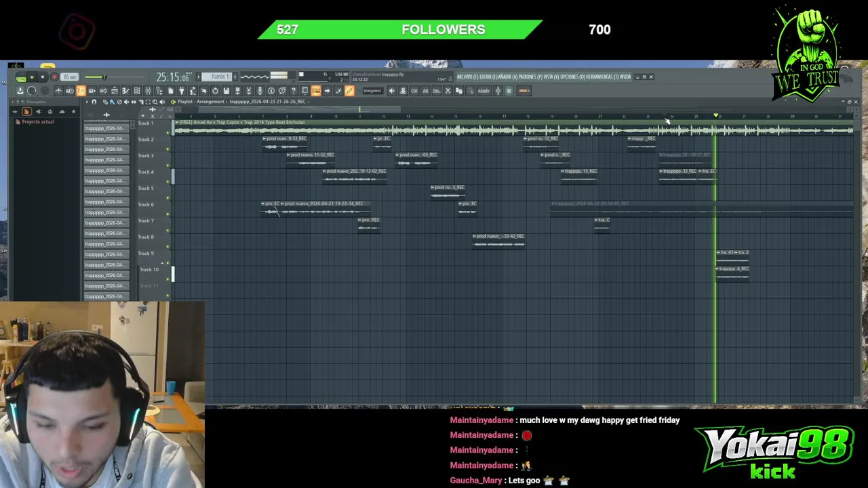Viewport: 868px width, 488px height.
Task: Select the playlist zoom magnifier tool
Action: click(x=155, y=102)
